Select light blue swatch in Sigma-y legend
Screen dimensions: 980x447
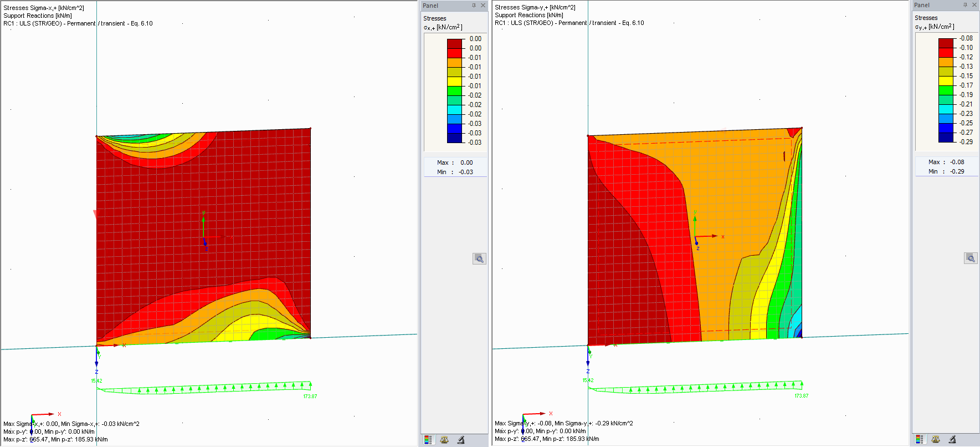pos(946,119)
